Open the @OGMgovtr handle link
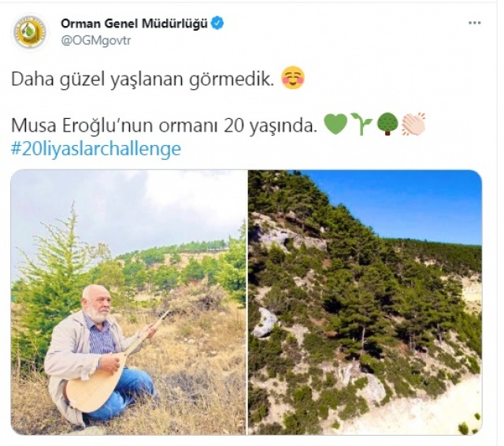504x446 pixels. point(96,41)
